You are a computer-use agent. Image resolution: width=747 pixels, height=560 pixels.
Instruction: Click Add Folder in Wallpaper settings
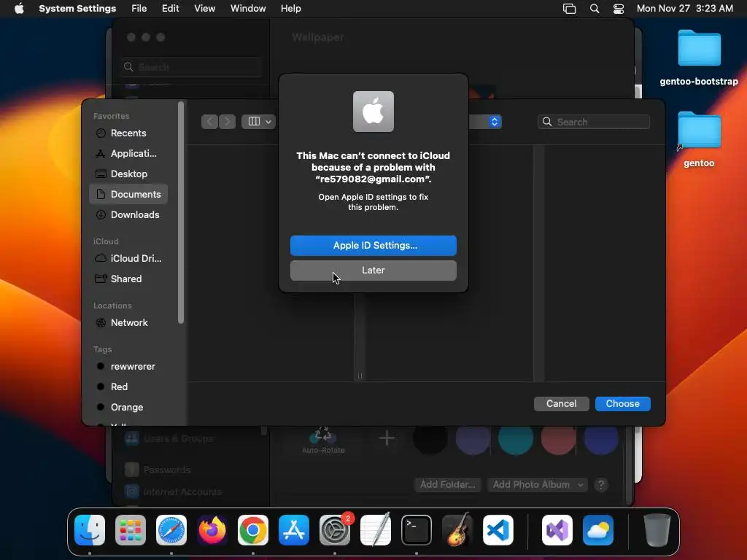coord(447,485)
